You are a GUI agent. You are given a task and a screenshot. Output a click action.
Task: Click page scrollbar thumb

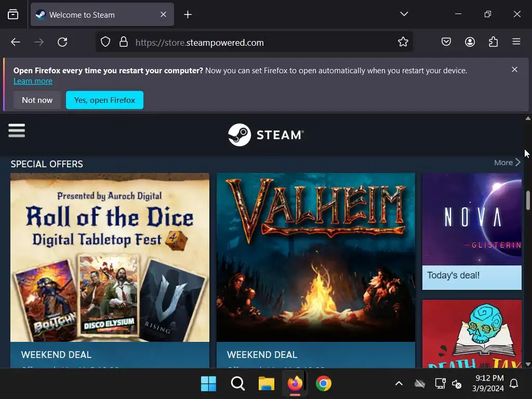[528, 201]
